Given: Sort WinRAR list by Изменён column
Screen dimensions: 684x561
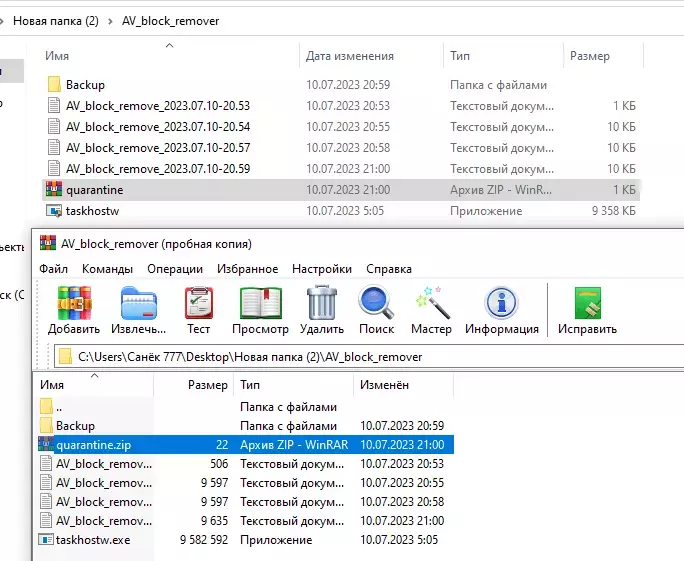Looking at the screenshot, I should coord(404,385).
